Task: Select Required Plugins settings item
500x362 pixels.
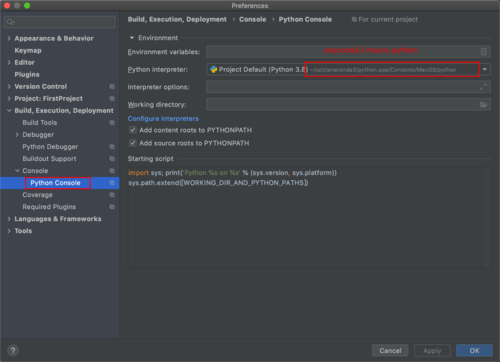Action: (49, 207)
